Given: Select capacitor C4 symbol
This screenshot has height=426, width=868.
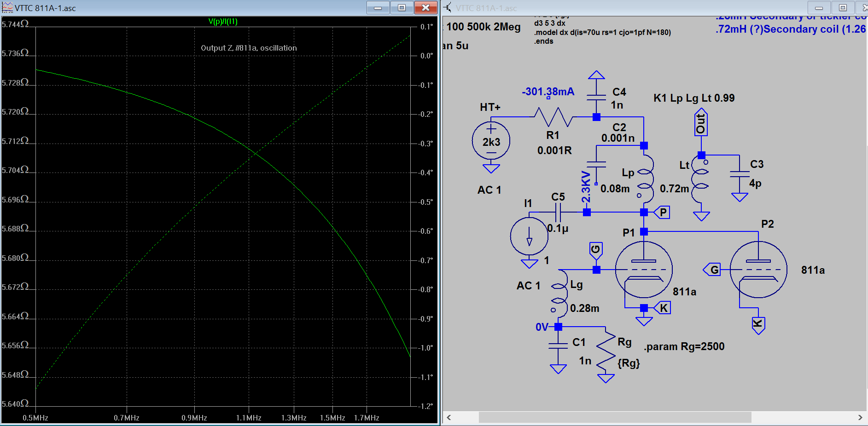Looking at the screenshot, I should coord(596,98).
